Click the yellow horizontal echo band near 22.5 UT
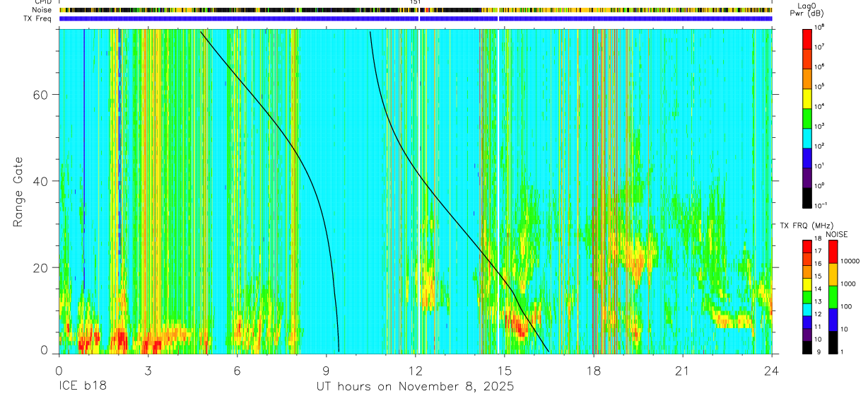The image size is (868, 401). coord(731,320)
